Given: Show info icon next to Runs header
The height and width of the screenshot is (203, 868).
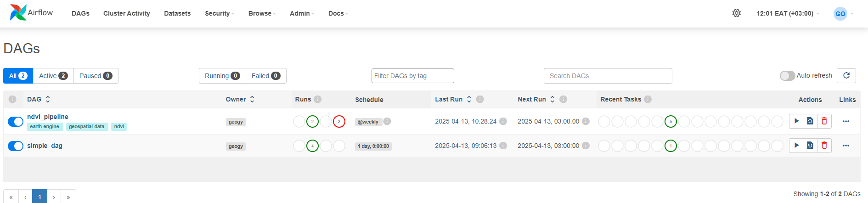Looking at the screenshot, I should point(318,99).
